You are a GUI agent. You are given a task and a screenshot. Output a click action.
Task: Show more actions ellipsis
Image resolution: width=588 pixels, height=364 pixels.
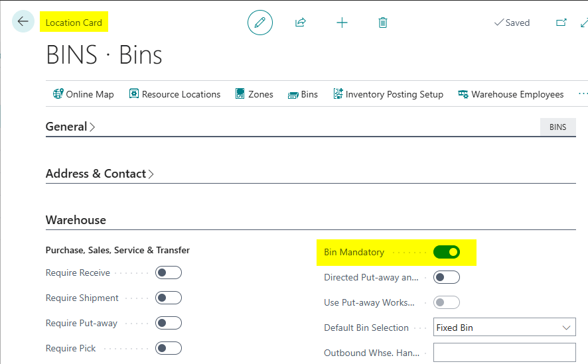(x=583, y=94)
